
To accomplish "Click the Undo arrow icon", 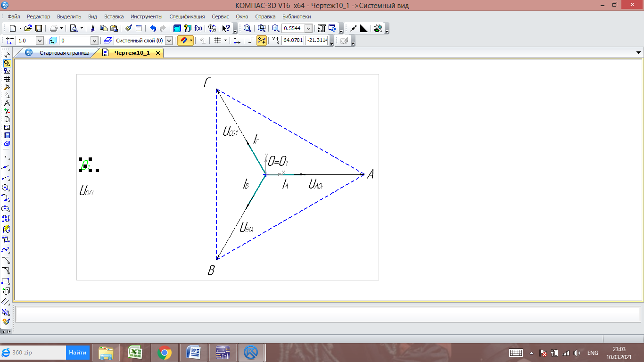I will point(153,28).
